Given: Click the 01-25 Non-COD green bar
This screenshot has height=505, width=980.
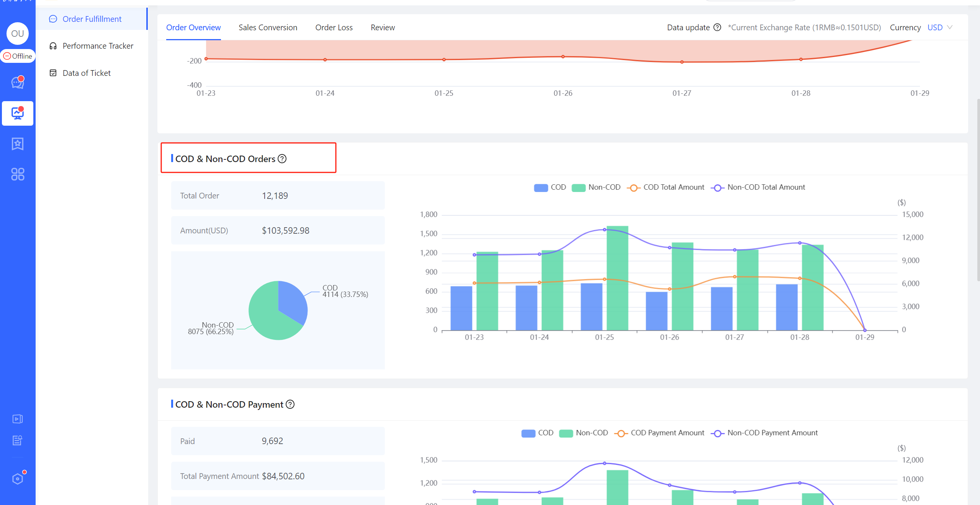Looking at the screenshot, I should click(x=617, y=278).
